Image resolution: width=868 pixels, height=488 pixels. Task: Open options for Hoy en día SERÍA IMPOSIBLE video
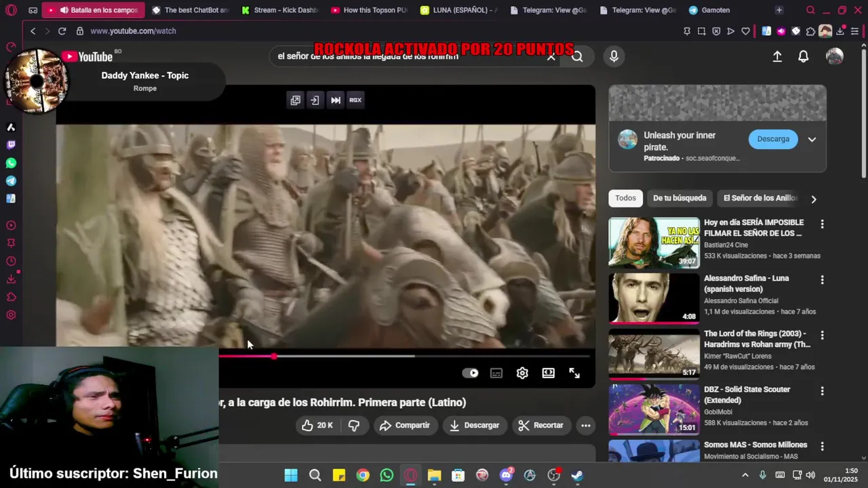822,224
